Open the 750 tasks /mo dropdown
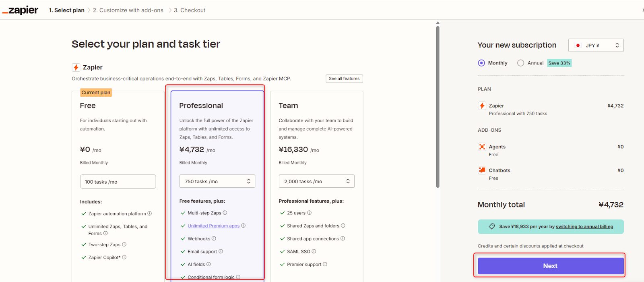The image size is (644, 282). (x=217, y=181)
